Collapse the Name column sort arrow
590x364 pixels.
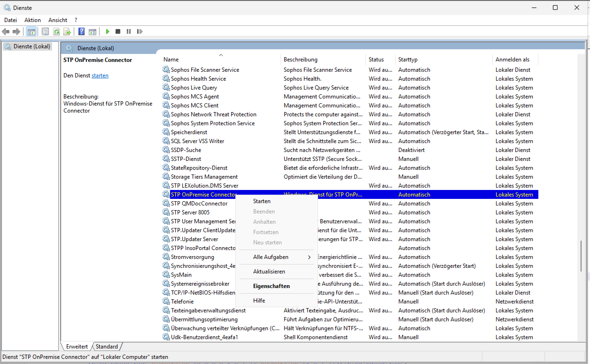pos(221,55)
